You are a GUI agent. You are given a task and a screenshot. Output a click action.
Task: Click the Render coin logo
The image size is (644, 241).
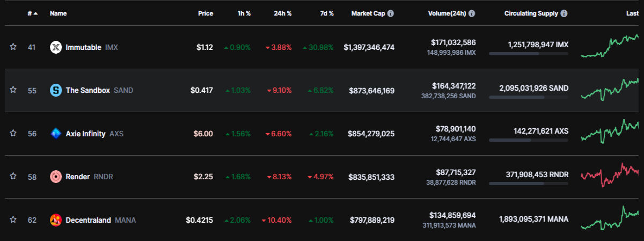56,177
